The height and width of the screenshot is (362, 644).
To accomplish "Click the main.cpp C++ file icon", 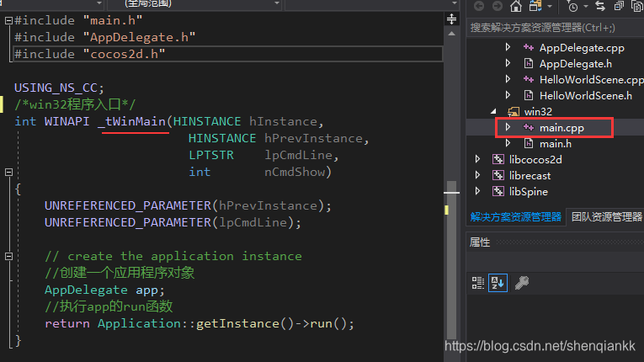I will click(x=528, y=128).
